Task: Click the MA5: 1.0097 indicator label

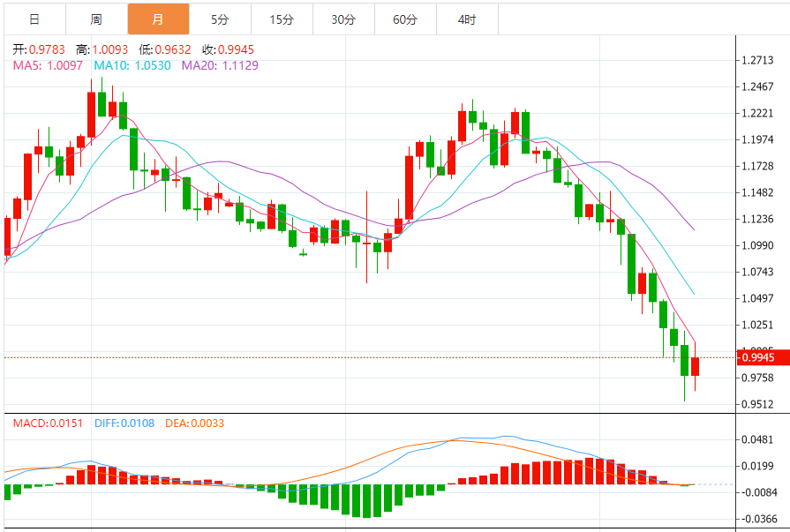Action: [x=48, y=65]
